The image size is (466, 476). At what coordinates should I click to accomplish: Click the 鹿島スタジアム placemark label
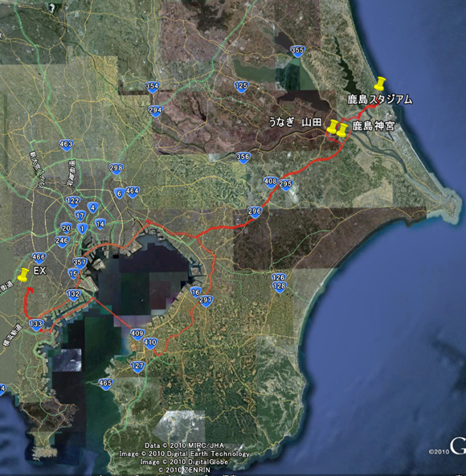click(380, 100)
